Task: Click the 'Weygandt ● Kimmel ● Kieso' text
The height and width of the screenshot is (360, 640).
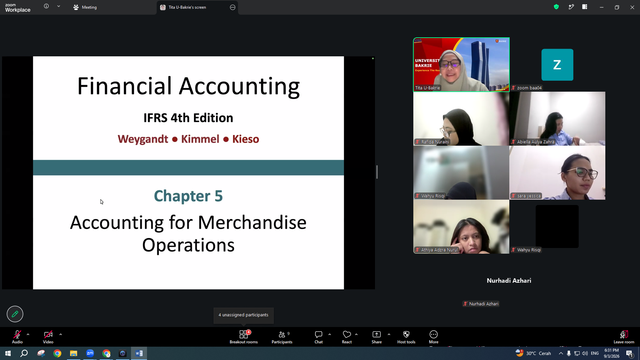Action: (x=188, y=139)
